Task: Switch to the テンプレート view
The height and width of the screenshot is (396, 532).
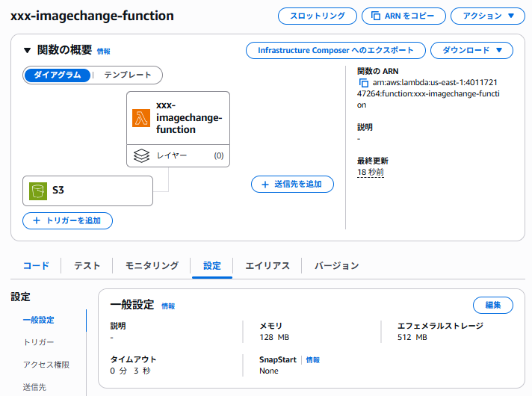Action: 128,75
